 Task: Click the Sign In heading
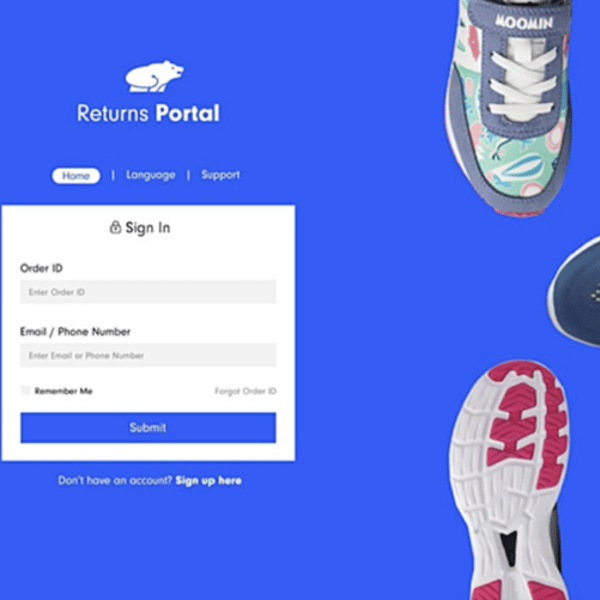pos(148,228)
